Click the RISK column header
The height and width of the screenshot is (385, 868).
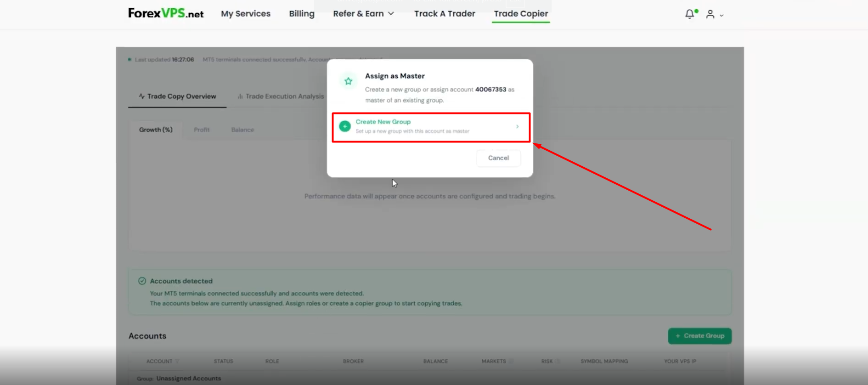(547, 361)
